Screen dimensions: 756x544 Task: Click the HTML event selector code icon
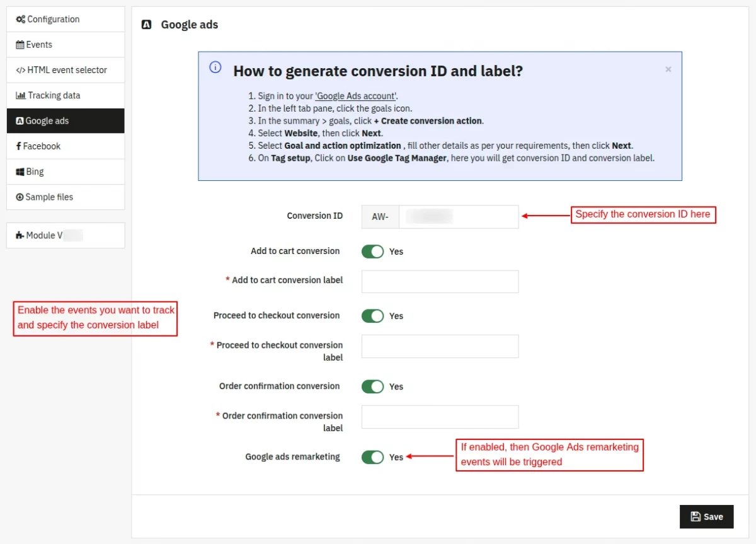[21, 70]
